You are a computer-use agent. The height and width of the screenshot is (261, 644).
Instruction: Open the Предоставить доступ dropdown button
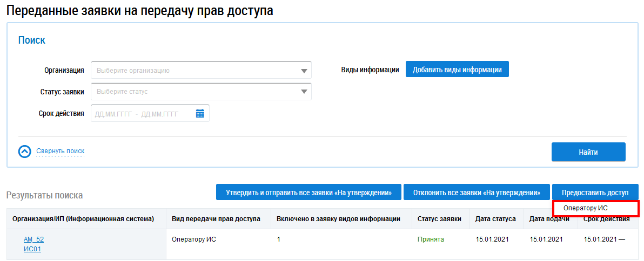click(595, 193)
